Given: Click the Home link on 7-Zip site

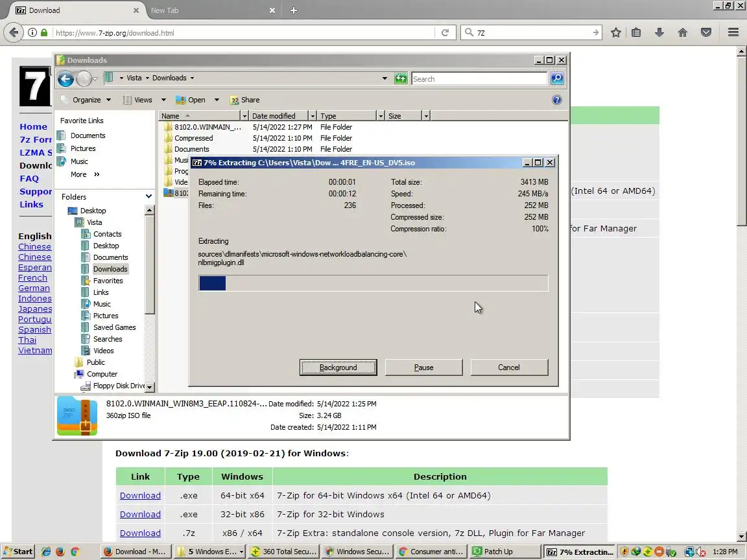Looking at the screenshot, I should point(33,126).
